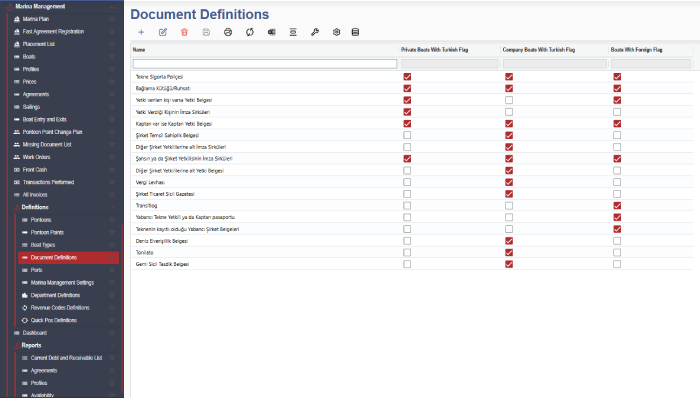The image size is (700, 398).
Task: Star the Pontoons menu item
Action: click(x=112, y=220)
